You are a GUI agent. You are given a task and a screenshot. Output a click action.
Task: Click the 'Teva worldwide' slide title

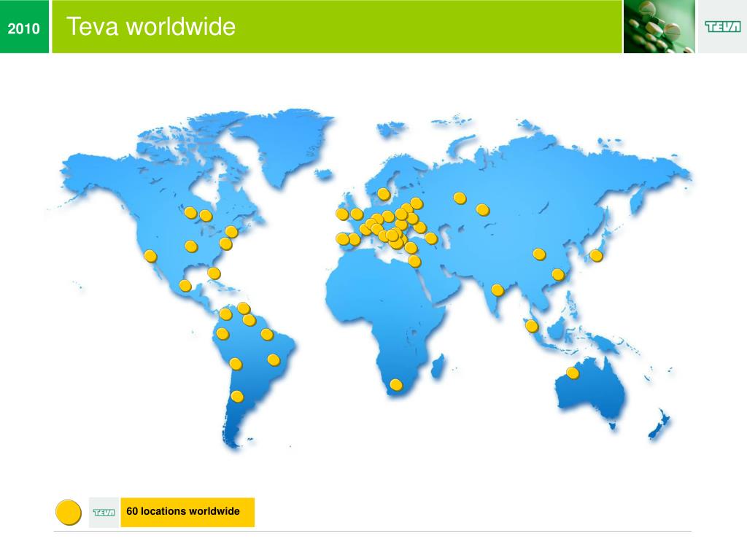tap(151, 26)
